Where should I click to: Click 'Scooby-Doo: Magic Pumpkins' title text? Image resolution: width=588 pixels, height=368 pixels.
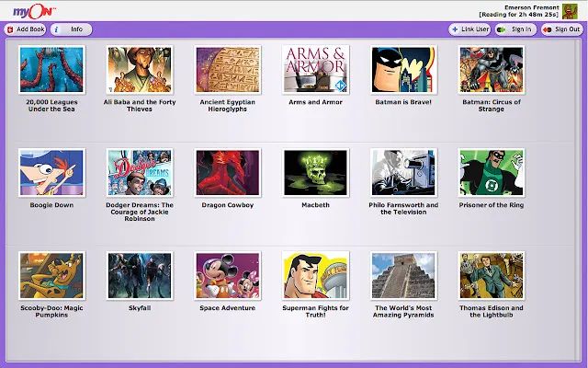(51, 311)
